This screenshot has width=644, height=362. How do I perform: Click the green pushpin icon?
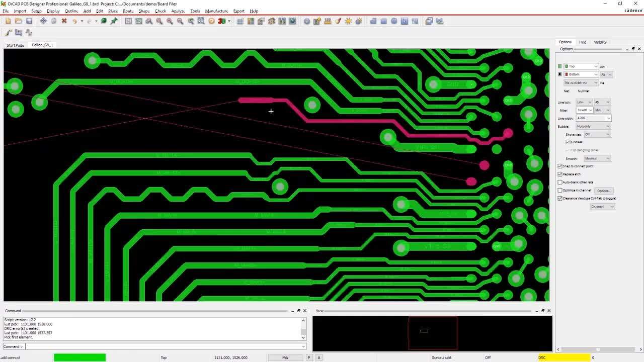click(114, 21)
